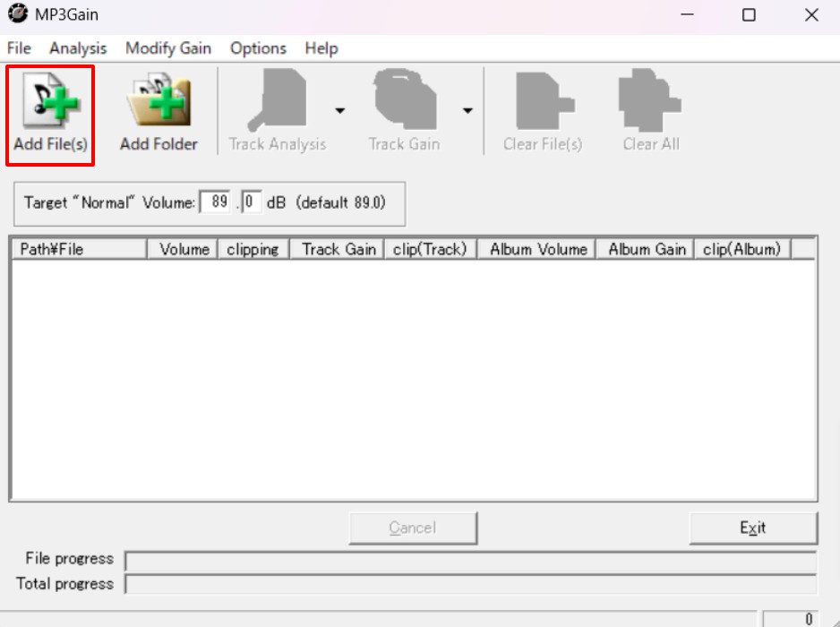This screenshot has width=840, height=627.
Task: Open the File menu
Action: pyautogui.click(x=19, y=48)
